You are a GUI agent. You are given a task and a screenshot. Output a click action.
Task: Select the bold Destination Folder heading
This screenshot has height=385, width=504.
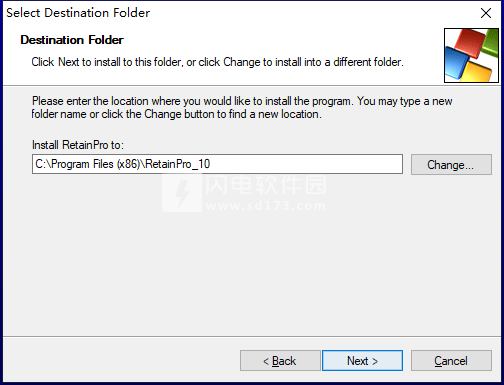pos(72,40)
